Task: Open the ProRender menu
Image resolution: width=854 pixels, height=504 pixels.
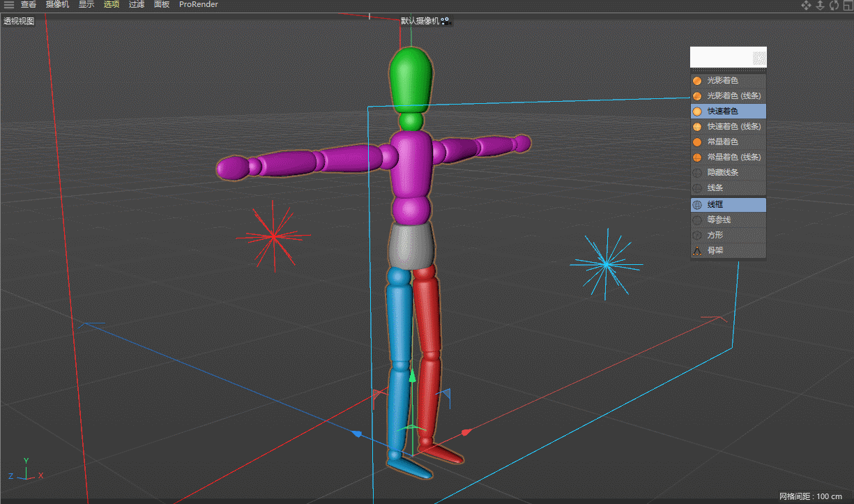Action: pyautogui.click(x=199, y=4)
